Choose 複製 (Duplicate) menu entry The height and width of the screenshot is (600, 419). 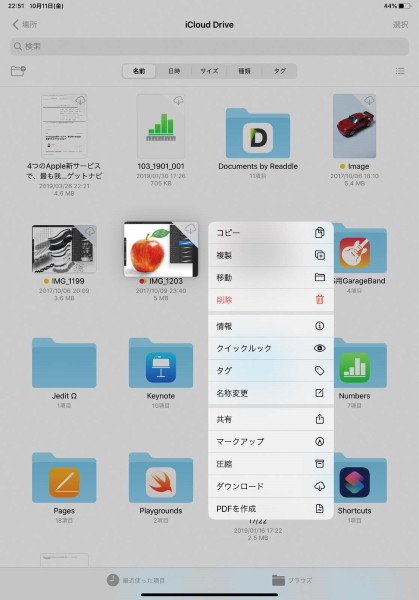pos(271,255)
